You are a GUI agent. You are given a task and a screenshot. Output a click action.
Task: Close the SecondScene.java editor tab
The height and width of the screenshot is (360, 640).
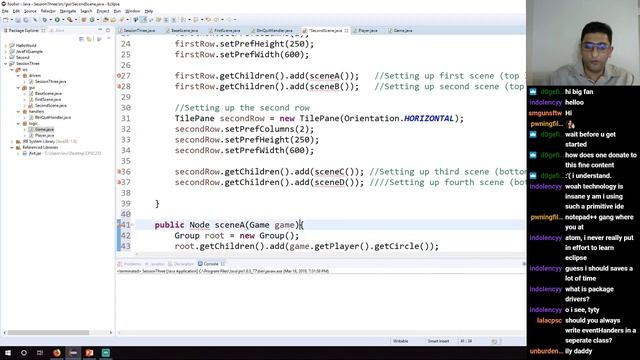pos(347,30)
